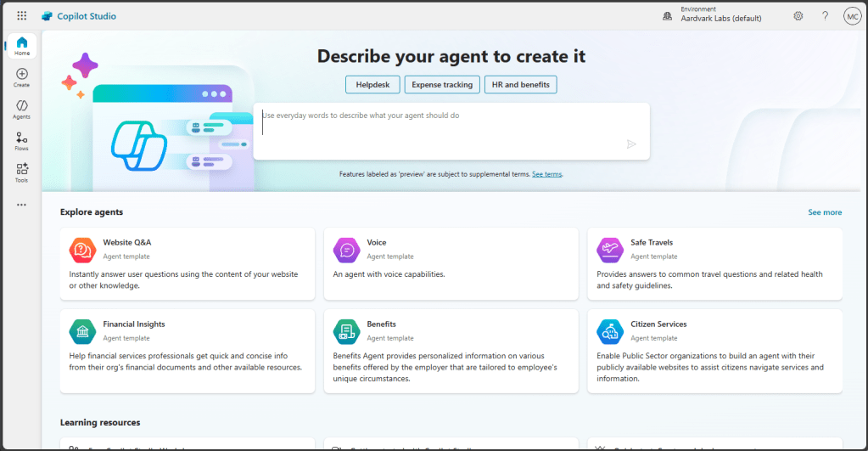Choose the Helpdesk suggestion button
The height and width of the screenshot is (451, 868).
pyautogui.click(x=372, y=84)
